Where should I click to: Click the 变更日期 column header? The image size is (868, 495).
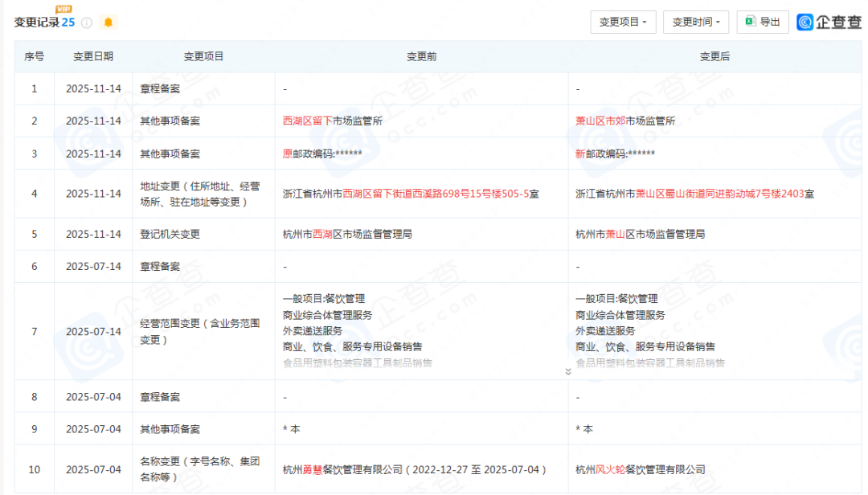pyautogui.click(x=93, y=56)
